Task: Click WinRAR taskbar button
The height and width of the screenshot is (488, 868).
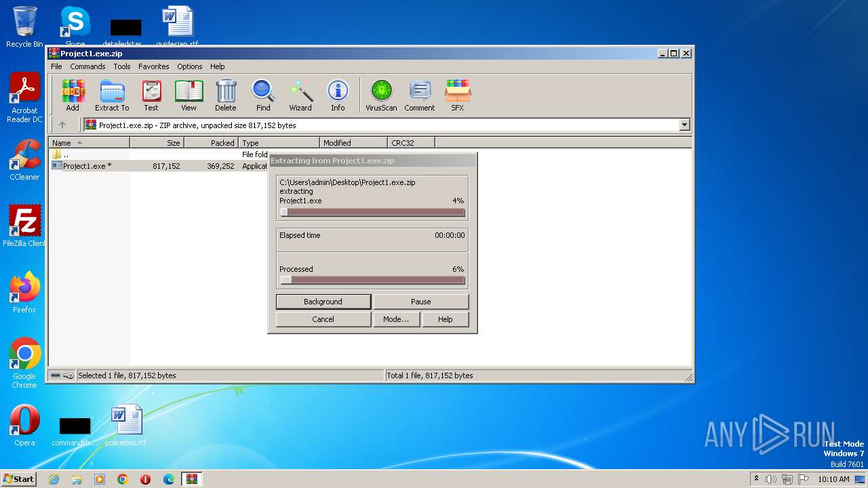Action: pyautogui.click(x=191, y=479)
